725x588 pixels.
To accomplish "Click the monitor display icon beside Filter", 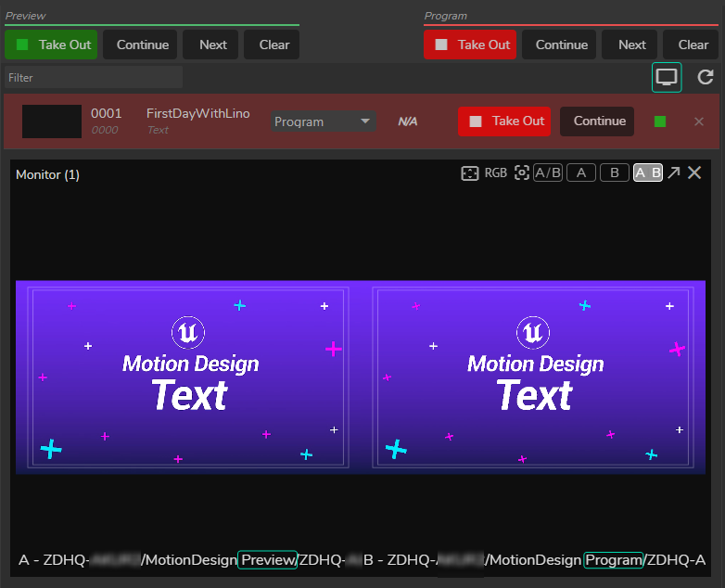I will (x=666, y=78).
